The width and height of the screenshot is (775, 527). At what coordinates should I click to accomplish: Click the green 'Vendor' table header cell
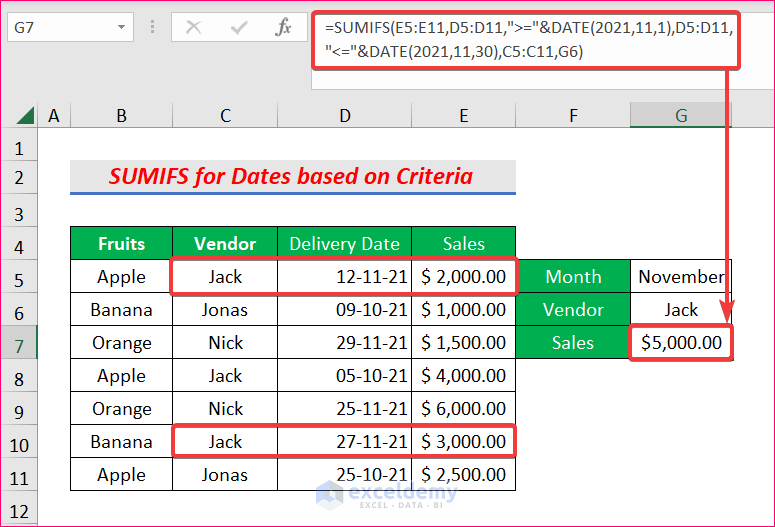coord(225,243)
